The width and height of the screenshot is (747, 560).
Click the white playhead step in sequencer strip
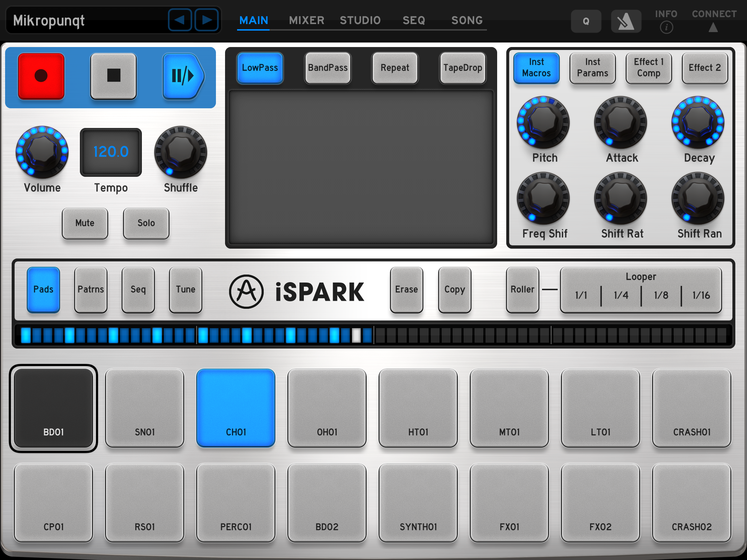point(356,335)
